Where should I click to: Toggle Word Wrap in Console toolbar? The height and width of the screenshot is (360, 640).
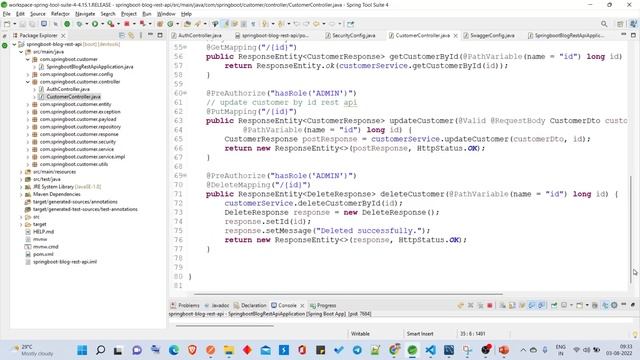point(522,305)
